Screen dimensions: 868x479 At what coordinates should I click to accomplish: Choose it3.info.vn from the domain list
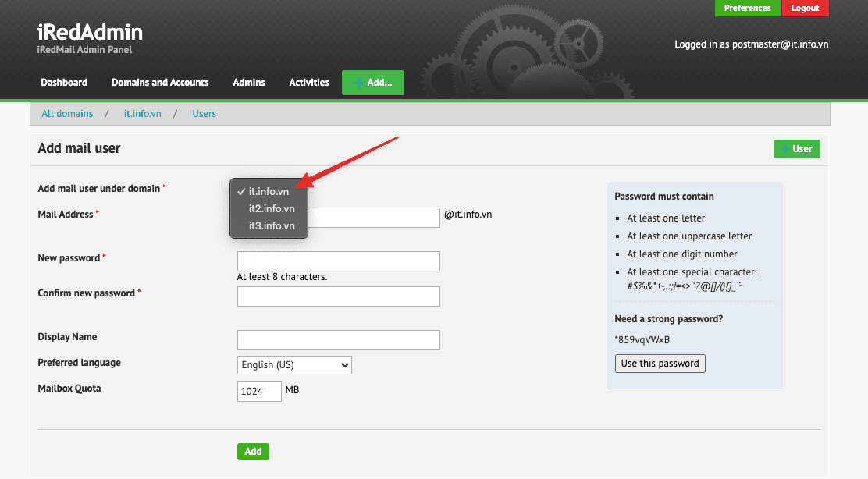(271, 225)
